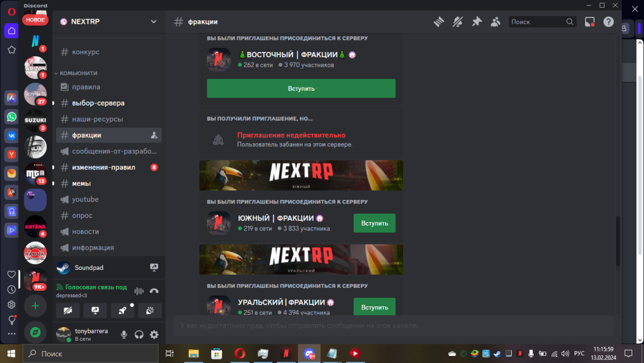Select the SUZUKI server icon
The height and width of the screenshot is (363, 644).
click(35, 120)
